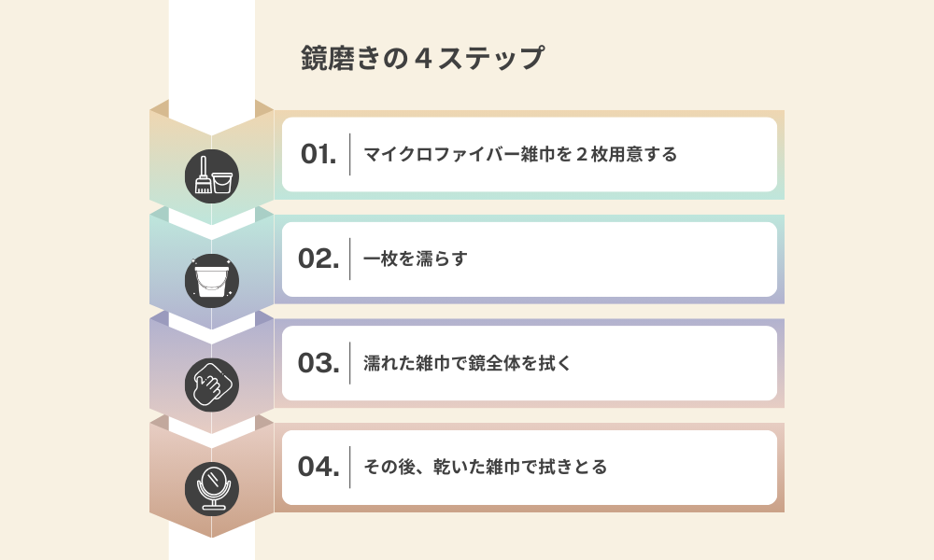Click empty area of step 04 card

[x=691, y=468]
